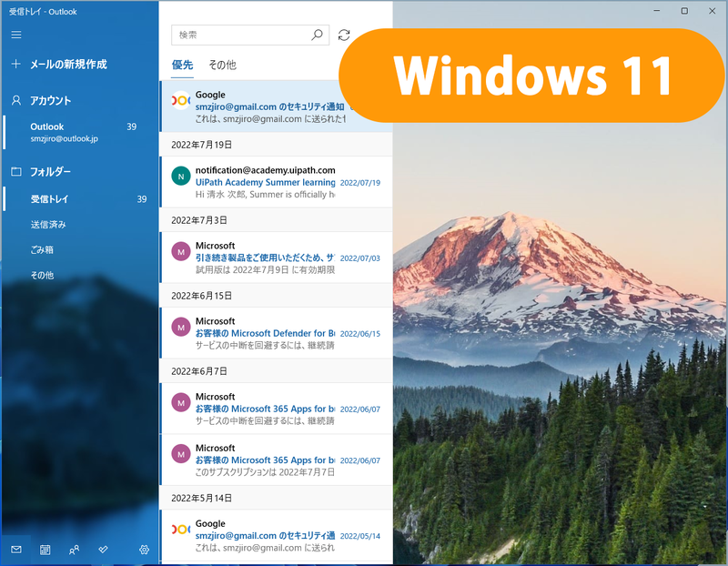Select the その他 (Other) tab
728x566 pixels.
point(222,65)
